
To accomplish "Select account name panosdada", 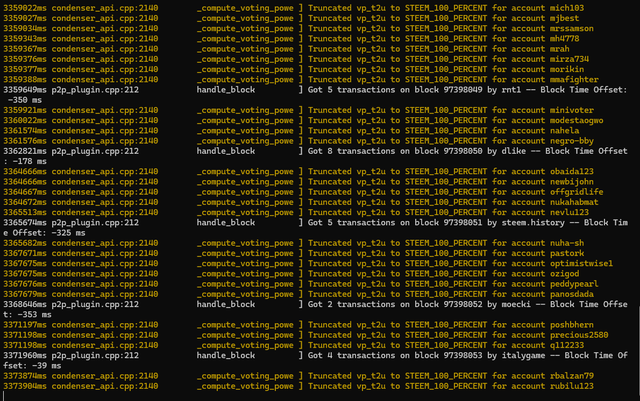I will pos(571,294).
